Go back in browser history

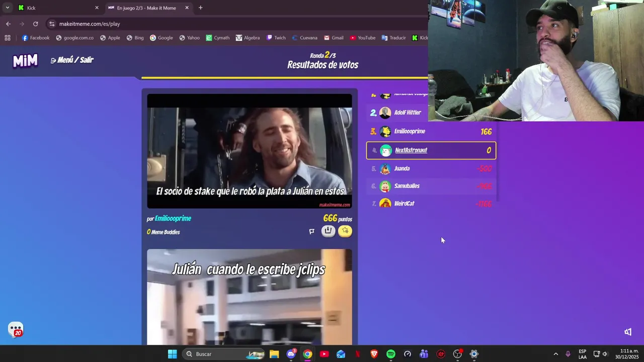(x=8, y=24)
